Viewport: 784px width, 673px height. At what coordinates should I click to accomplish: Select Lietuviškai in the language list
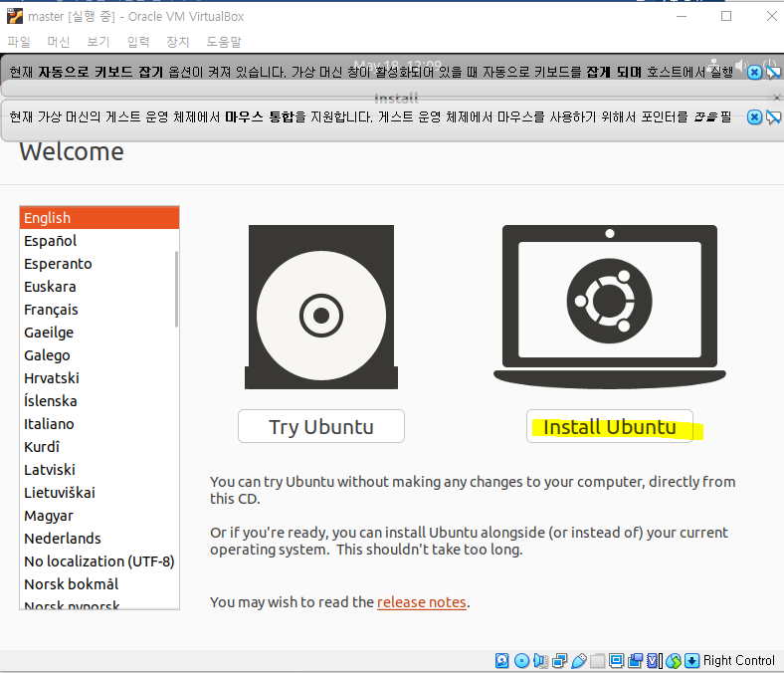tap(99, 493)
